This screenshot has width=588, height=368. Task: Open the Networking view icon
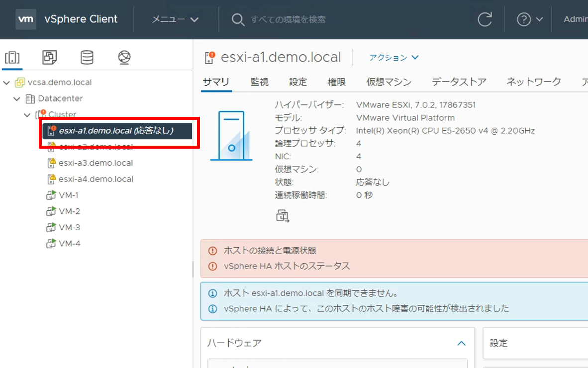[x=124, y=57]
